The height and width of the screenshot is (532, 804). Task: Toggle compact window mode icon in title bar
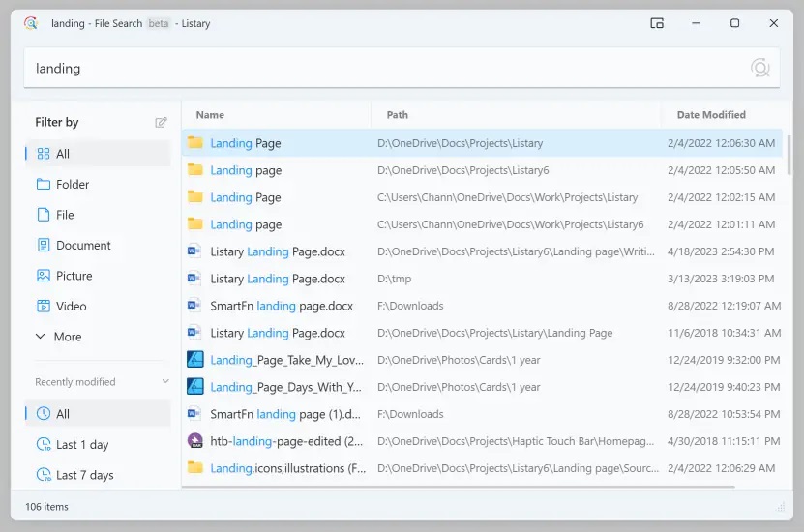(x=657, y=23)
